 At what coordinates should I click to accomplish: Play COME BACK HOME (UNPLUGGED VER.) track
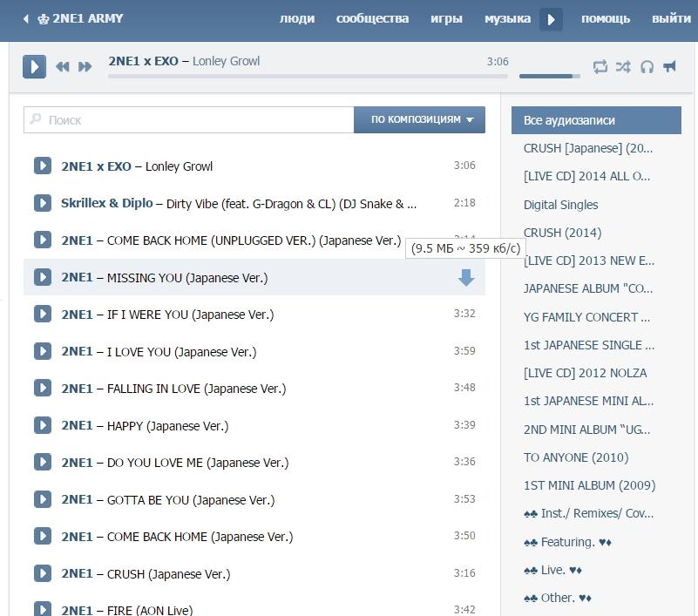click(x=43, y=240)
